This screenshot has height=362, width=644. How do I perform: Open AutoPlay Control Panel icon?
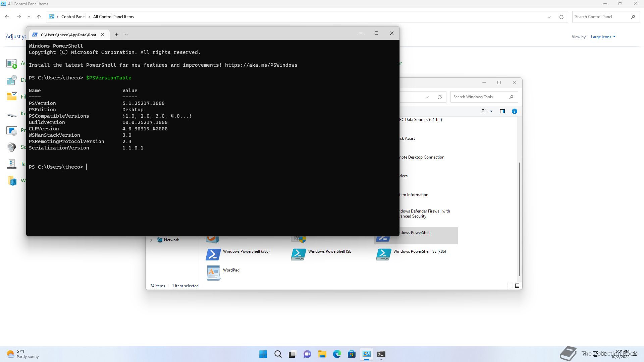(x=12, y=63)
